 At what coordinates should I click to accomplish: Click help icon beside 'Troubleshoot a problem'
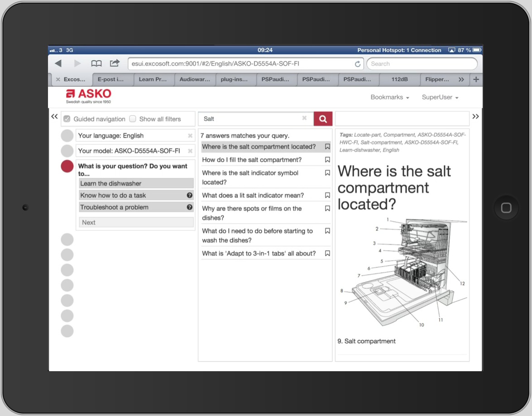(x=190, y=207)
